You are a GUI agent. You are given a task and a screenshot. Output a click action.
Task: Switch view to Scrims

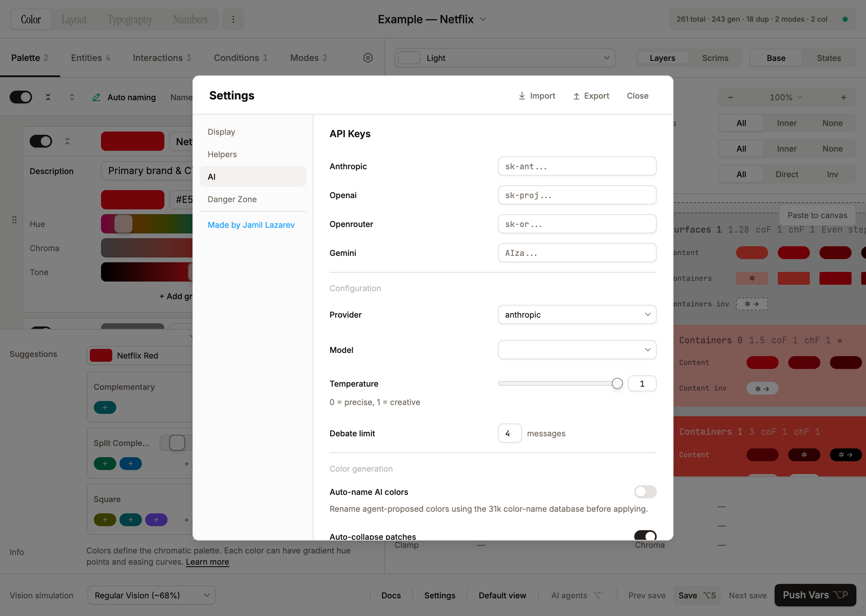[715, 58]
